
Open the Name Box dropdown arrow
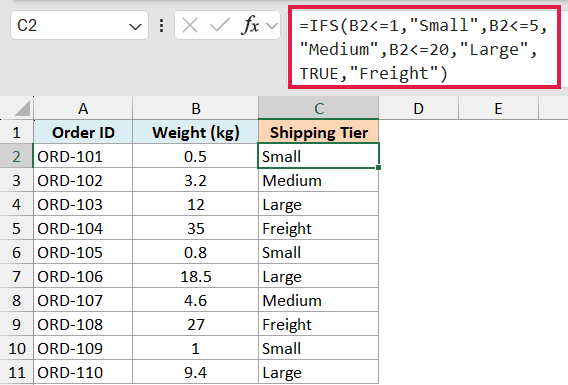[135, 26]
